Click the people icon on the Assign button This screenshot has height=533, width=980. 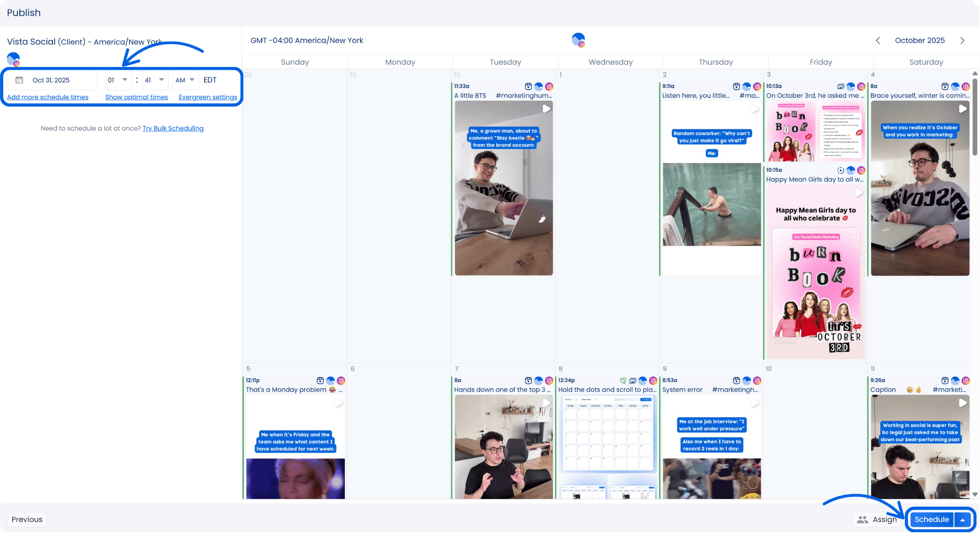862,520
